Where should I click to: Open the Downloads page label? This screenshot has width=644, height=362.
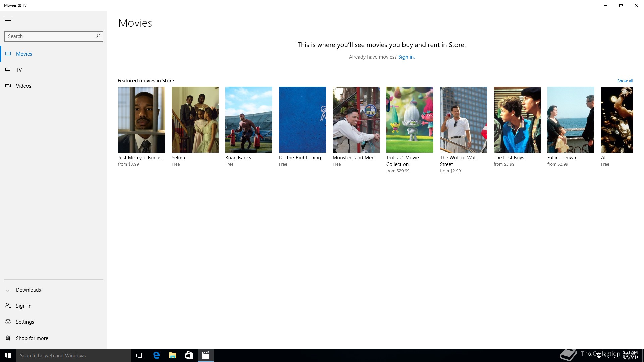pyautogui.click(x=29, y=290)
